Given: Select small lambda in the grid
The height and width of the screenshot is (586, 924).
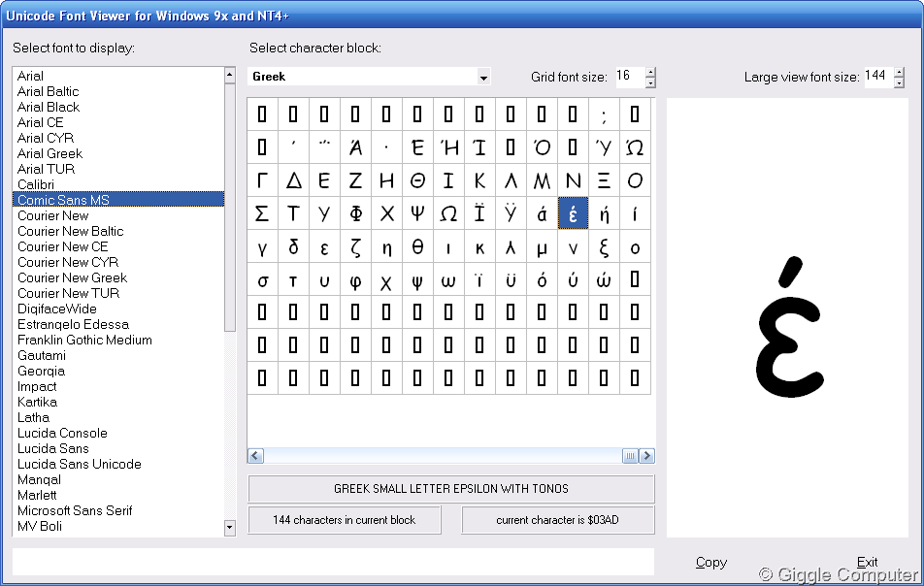Looking at the screenshot, I should (511, 246).
